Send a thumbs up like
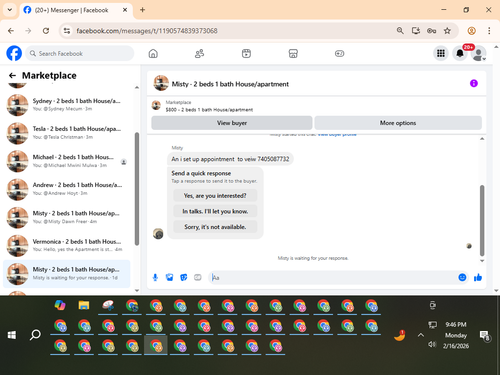500x375 pixels. point(478,277)
